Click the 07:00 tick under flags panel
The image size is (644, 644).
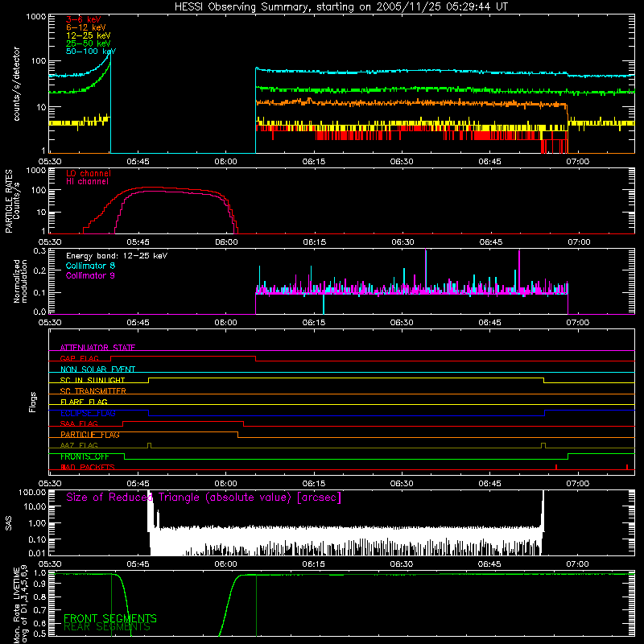pos(577,484)
